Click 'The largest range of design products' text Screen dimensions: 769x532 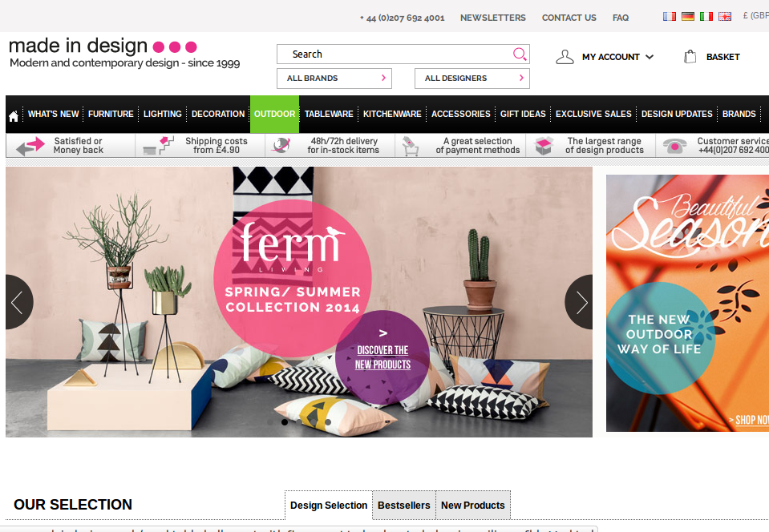(605, 146)
